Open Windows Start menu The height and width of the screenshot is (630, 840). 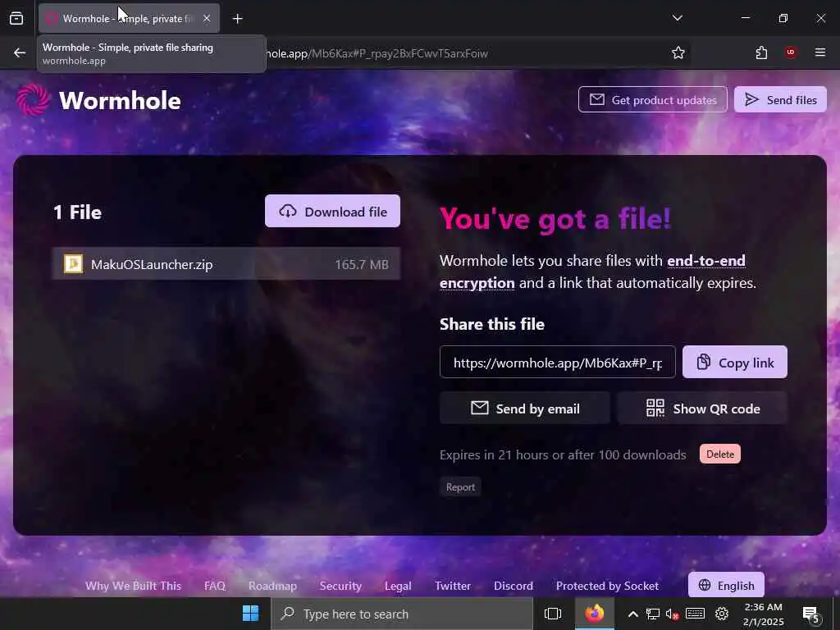[x=250, y=614]
